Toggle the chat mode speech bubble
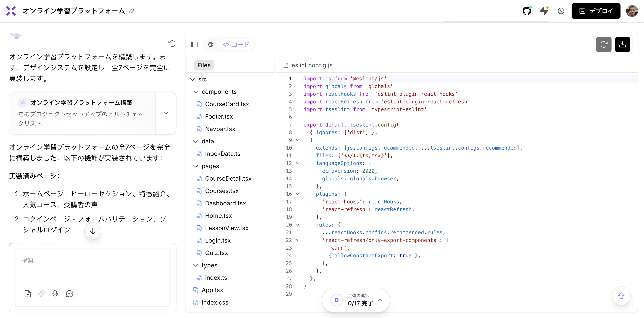The image size is (644, 318). [x=69, y=293]
